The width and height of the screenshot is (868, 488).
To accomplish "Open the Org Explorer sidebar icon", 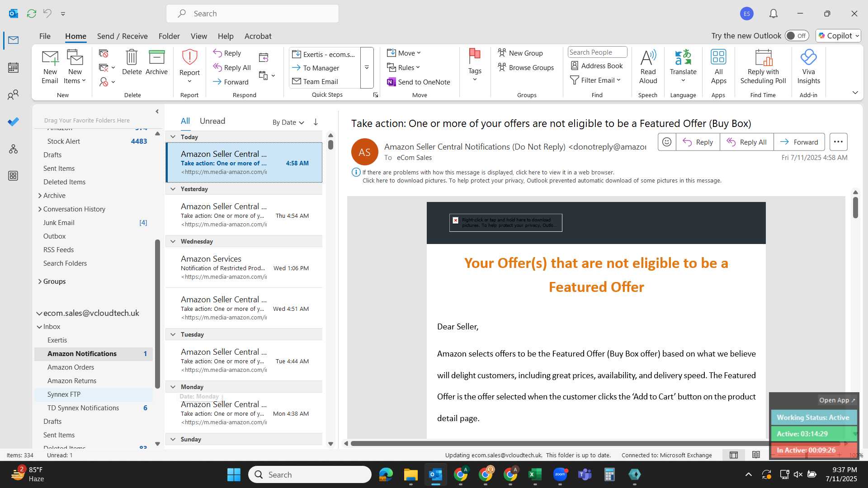I will click(x=13, y=149).
